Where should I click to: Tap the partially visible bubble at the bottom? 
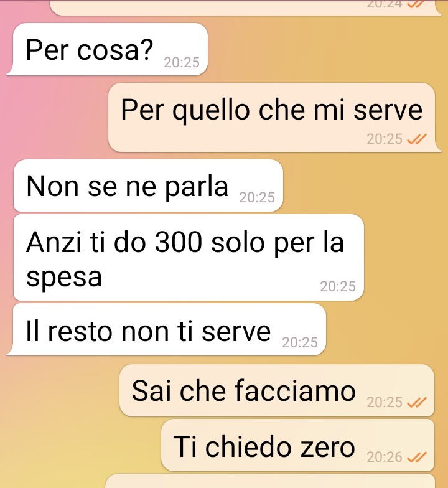[270, 481]
